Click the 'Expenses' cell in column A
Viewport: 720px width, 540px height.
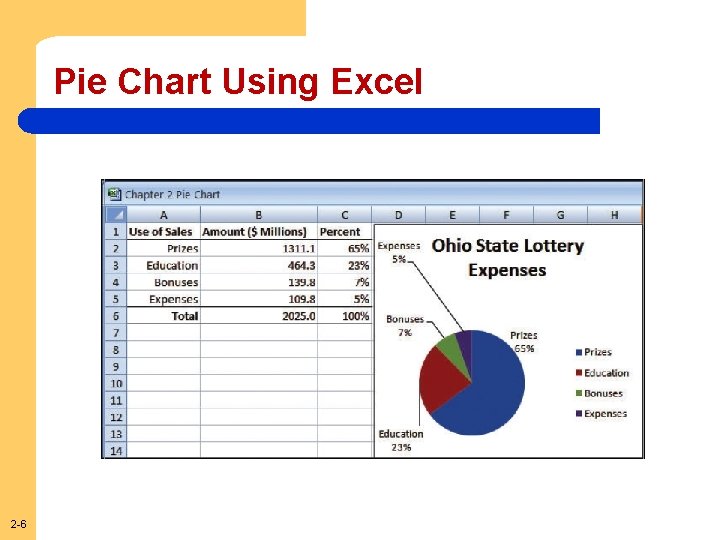163,299
